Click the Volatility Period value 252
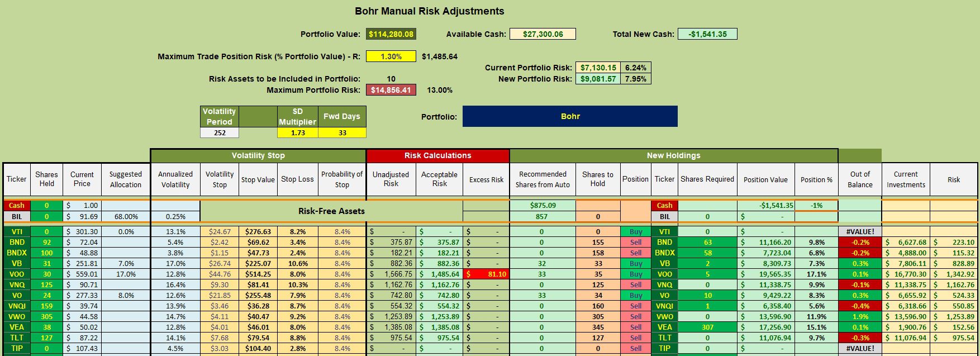Image resolution: width=980 pixels, height=356 pixels. coord(220,132)
